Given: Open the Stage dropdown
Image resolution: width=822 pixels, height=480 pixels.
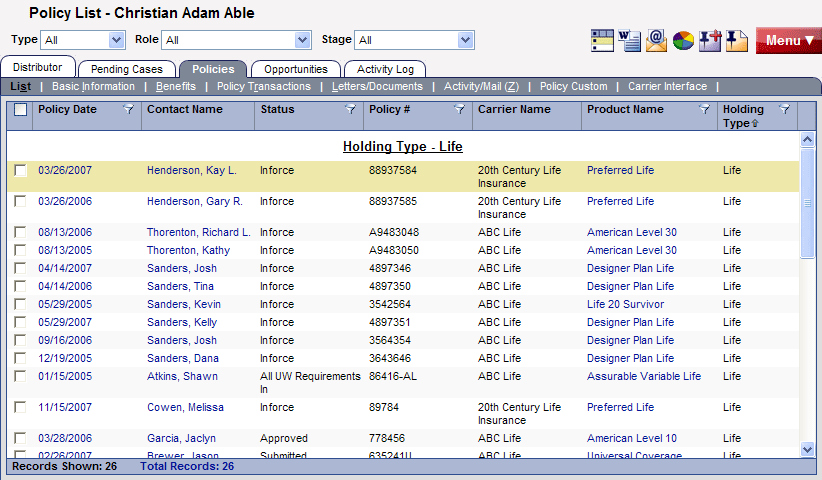Looking at the screenshot, I should [x=465, y=40].
